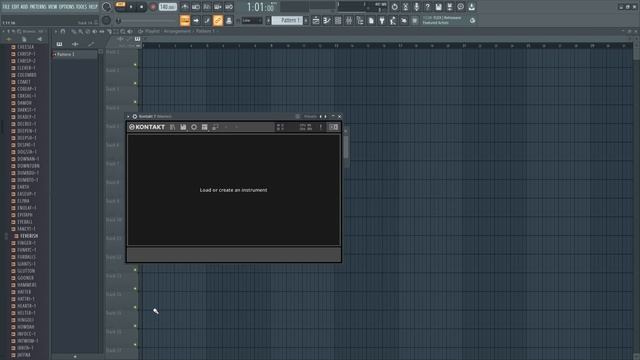Viewport: 640px width, 360px height.
Task: Toggle the Kontakt side panel button at header right
Action: pos(333,127)
